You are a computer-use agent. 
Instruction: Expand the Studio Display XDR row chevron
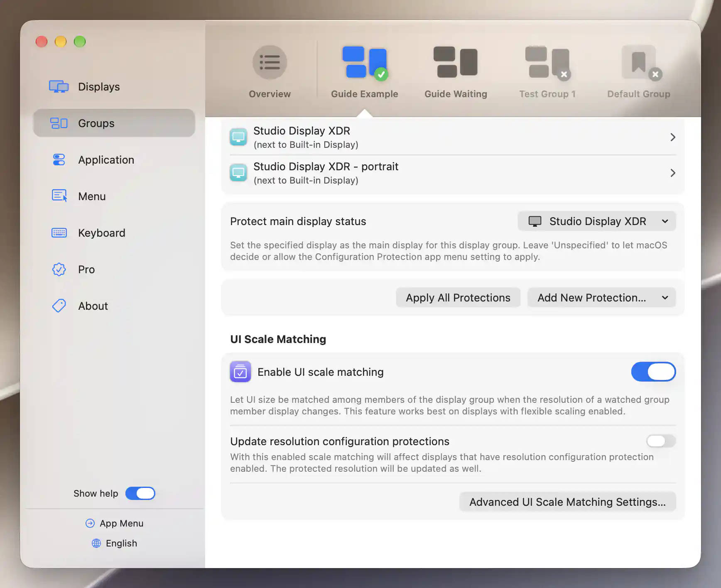pos(673,137)
